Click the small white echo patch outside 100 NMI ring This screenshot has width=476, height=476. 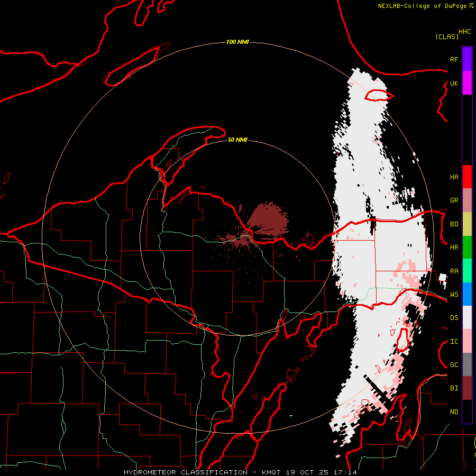(x=443, y=278)
